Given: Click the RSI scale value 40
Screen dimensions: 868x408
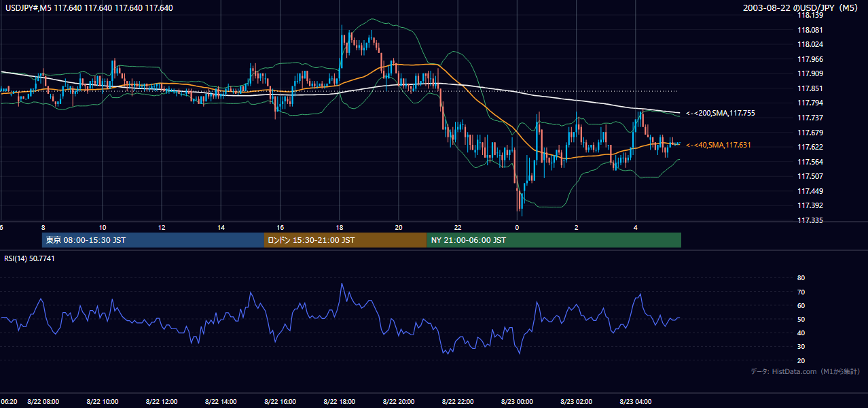Looking at the screenshot, I should 801,333.
